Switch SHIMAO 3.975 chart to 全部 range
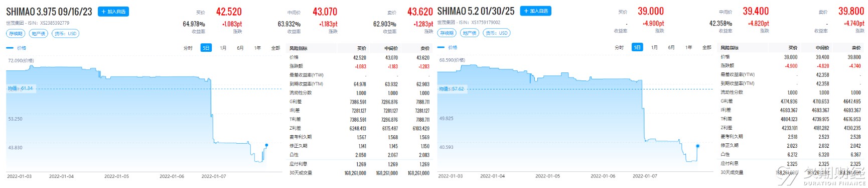 (x=275, y=48)
